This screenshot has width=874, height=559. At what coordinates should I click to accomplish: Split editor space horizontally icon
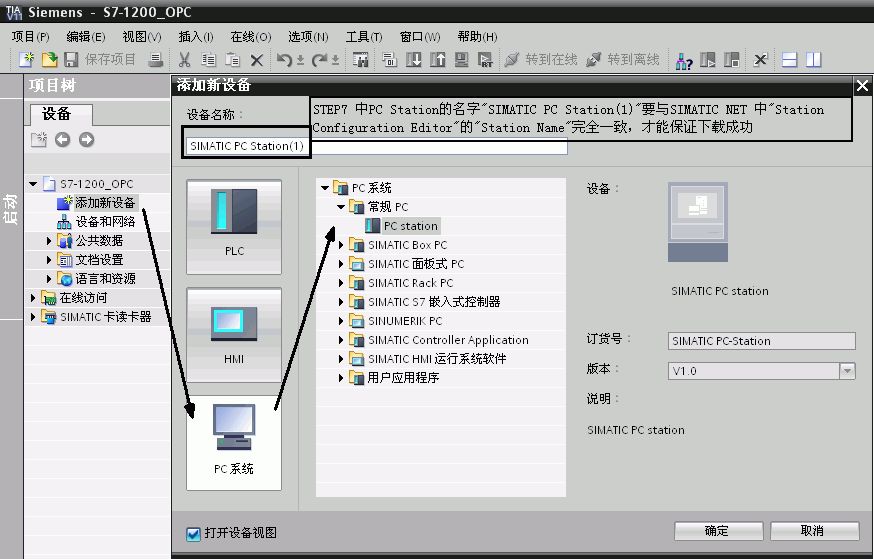(789, 59)
